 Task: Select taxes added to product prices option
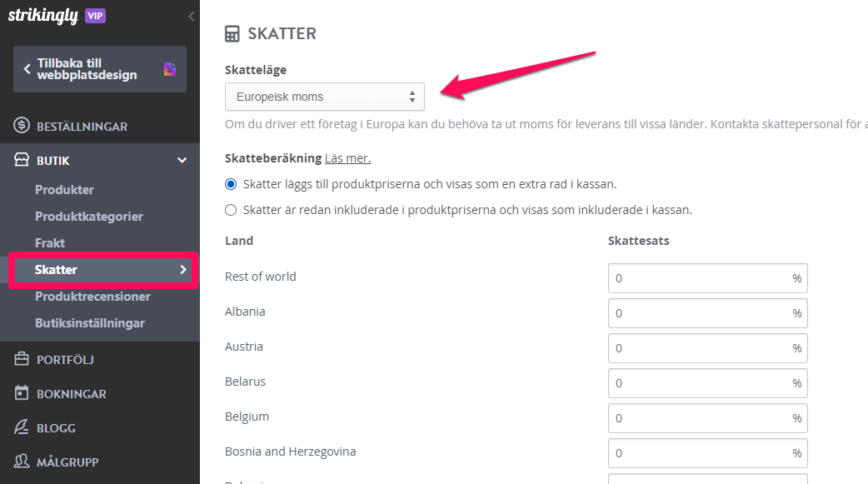click(x=231, y=184)
